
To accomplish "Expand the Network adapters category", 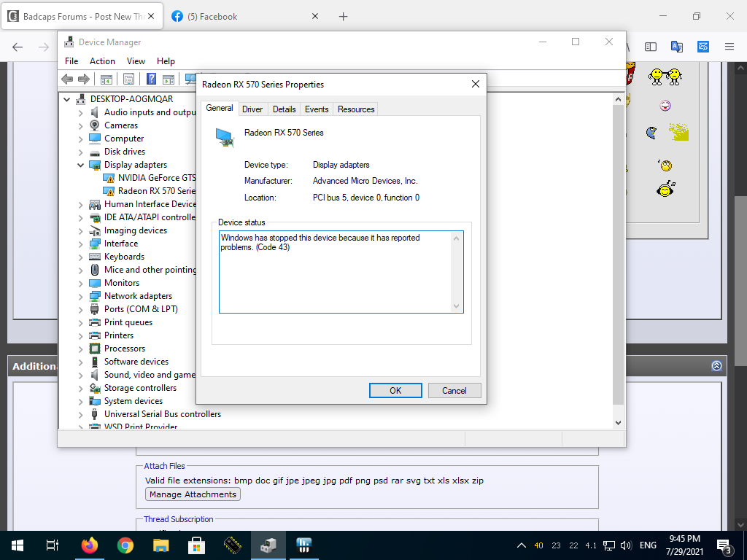I will 81,296.
